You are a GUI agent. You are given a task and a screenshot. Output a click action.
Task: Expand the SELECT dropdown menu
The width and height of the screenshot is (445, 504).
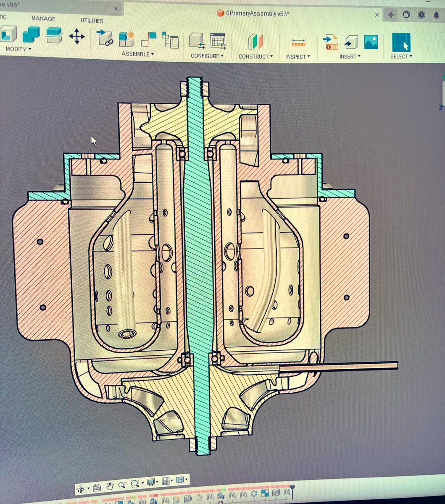tap(401, 56)
